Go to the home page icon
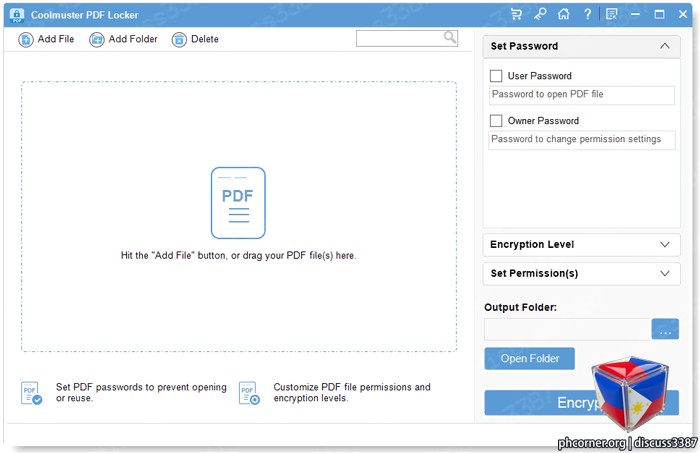This screenshot has width=700, height=453. coord(563,14)
